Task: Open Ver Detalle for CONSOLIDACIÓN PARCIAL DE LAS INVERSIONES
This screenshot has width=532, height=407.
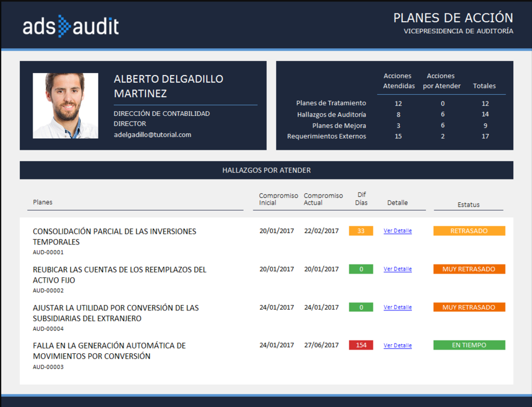Action: tap(397, 231)
